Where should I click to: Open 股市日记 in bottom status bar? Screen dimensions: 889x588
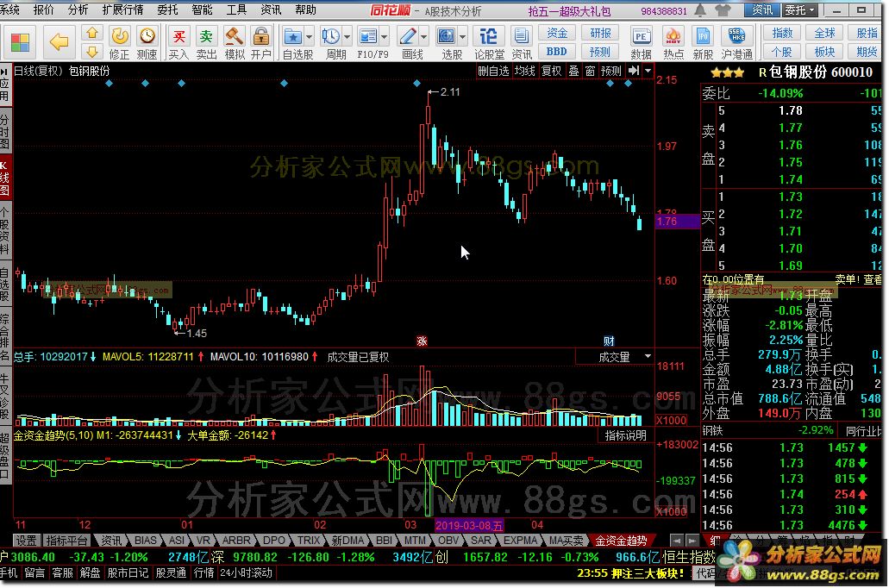[x=127, y=572]
